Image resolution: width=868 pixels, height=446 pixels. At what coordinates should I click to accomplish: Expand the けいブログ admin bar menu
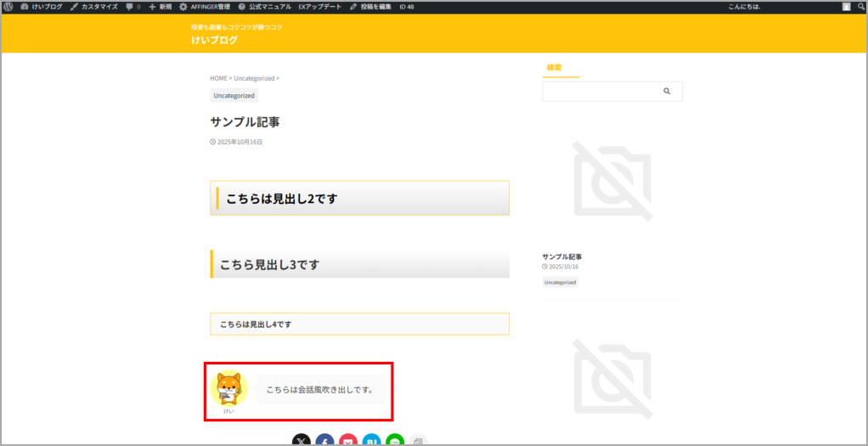click(41, 7)
